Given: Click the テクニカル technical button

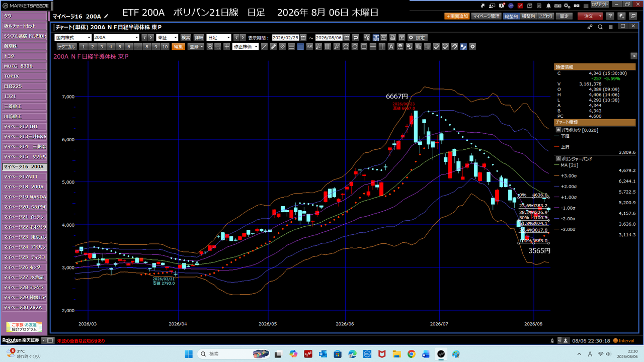Looking at the screenshot, I should tap(66, 47).
